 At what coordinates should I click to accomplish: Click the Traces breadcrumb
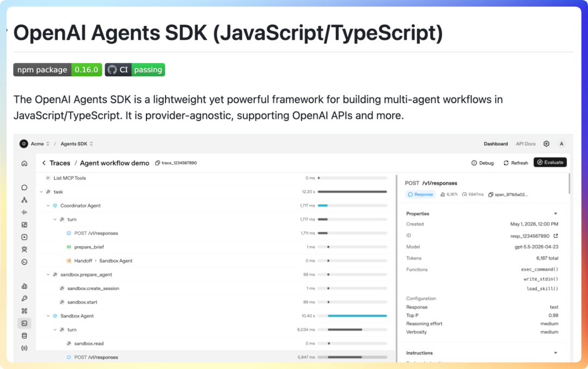[60, 163]
